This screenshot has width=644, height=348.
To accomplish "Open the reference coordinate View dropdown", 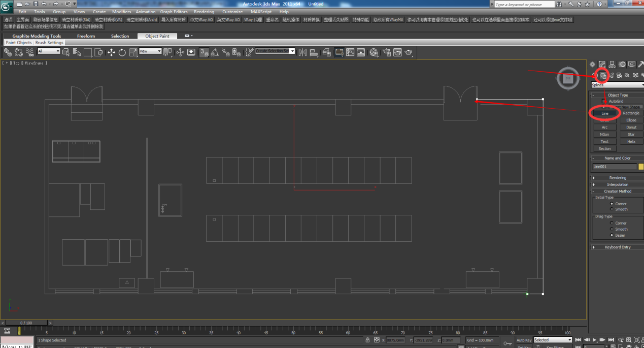I will (150, 51).
